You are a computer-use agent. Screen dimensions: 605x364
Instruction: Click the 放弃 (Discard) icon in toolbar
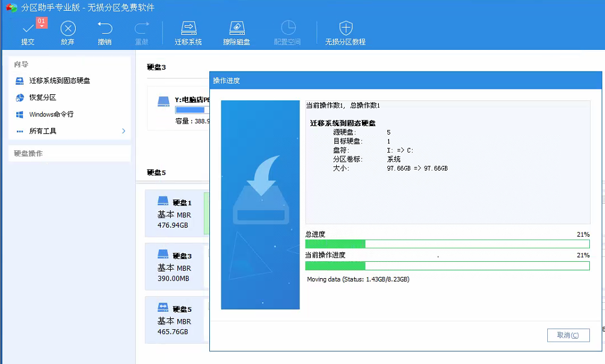point(68,28)
